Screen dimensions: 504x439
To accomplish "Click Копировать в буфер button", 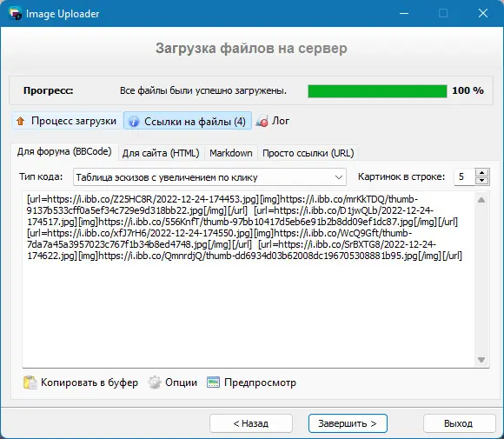I will tap(81, 382).
